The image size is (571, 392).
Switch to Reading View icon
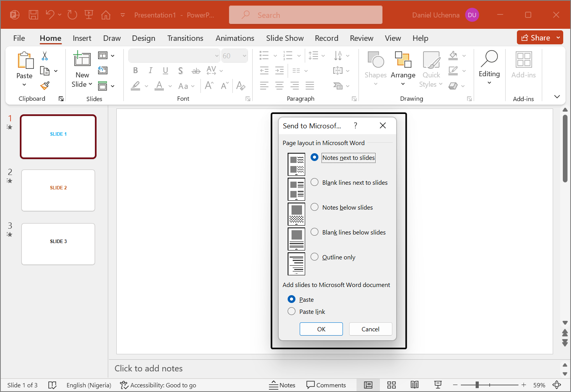pos(415,385)
